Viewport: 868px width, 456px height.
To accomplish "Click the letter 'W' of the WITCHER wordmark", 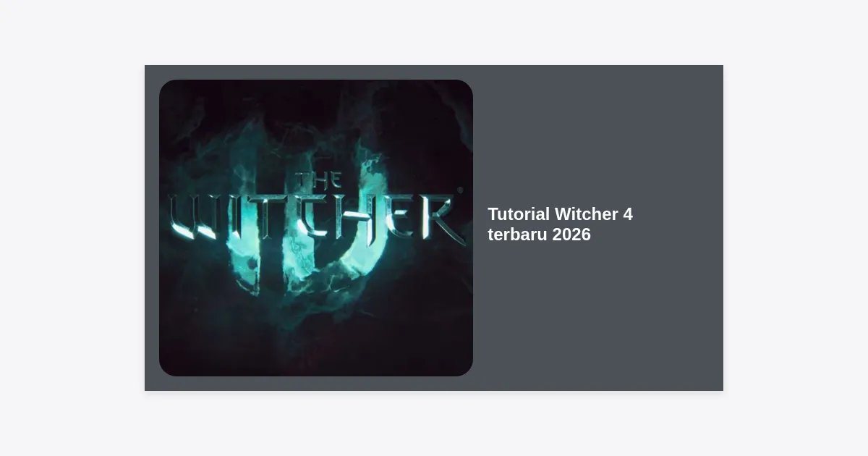I will [x=194, y=216].
